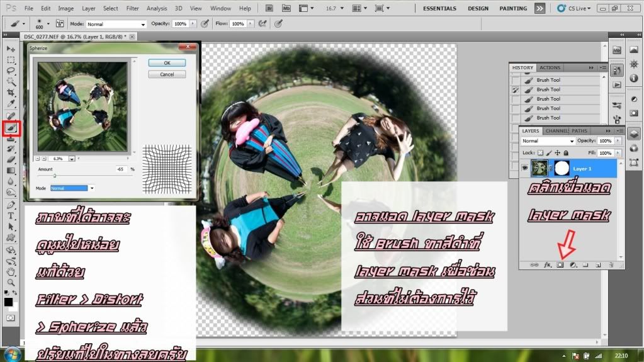Switch to the Channels tab
The height and width of the screenshot is (362, 644).
point(556,131)
